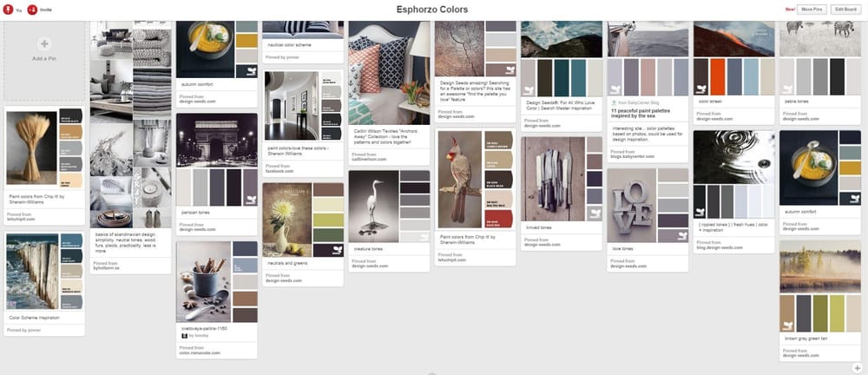Click the orange swatch in the color stream palette
The image size is (868, 375).
pos(718,76)
